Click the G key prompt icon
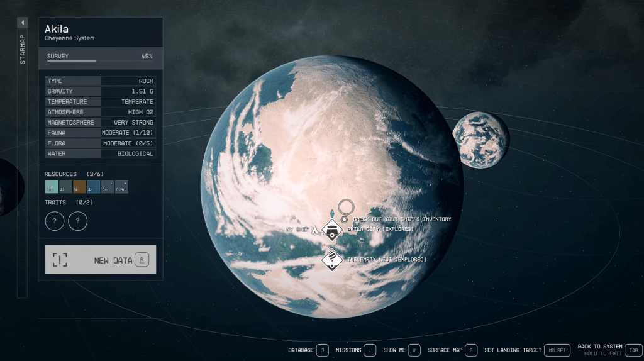Image resolution: width=644 pixels, height=361 pixels. [471, 350]
